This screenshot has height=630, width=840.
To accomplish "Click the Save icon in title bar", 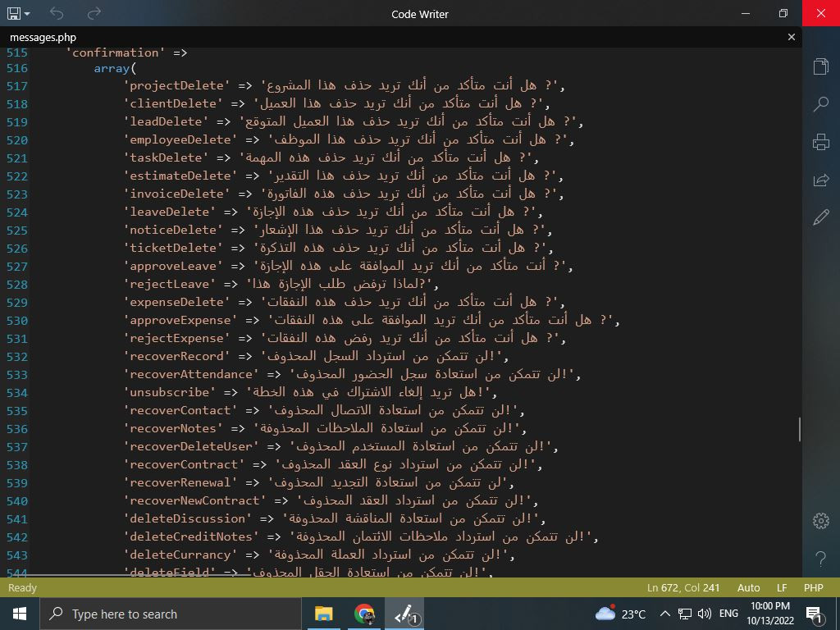I will 13,13.
